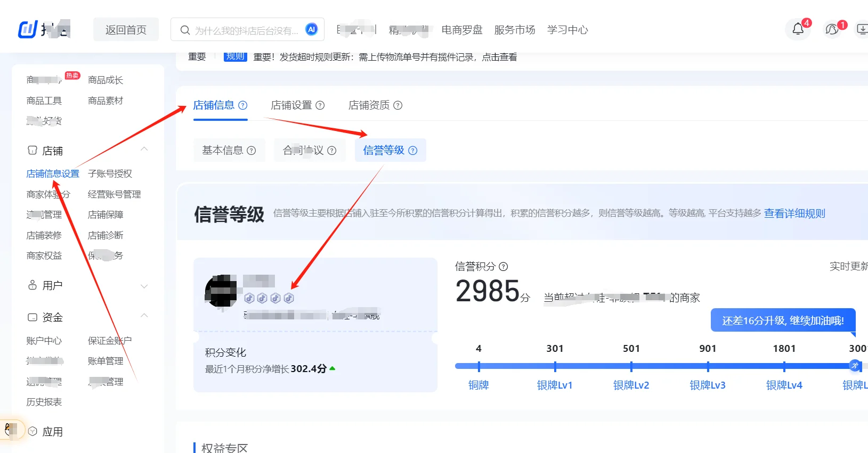Image resolution: width=868 pixels, height=453 pixels.
Task: Open 历史报表 in sidebar
Action: tap(44, 402)
